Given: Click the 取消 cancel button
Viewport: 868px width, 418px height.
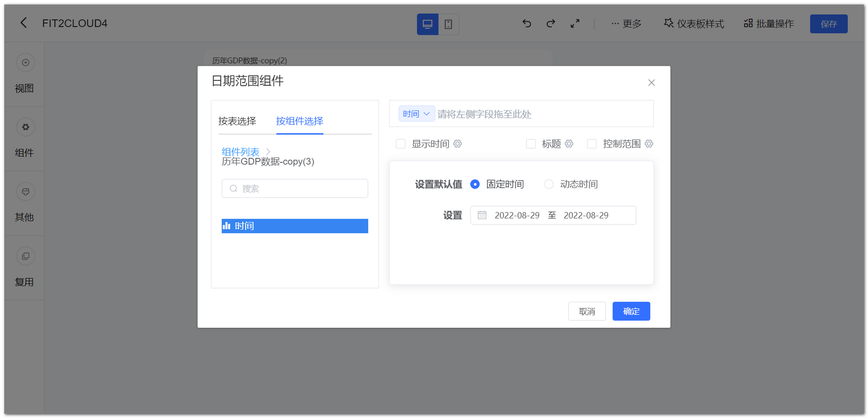Looking at the screenshot, I should (587, 311).
